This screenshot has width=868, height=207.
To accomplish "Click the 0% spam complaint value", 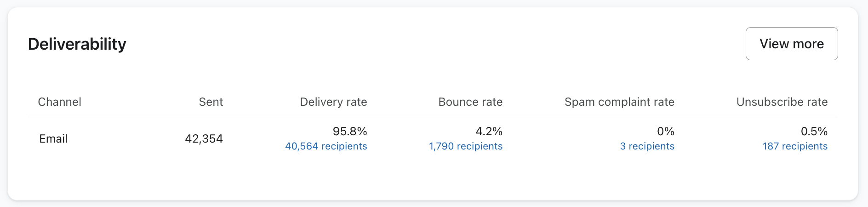I will pos(665,132).
